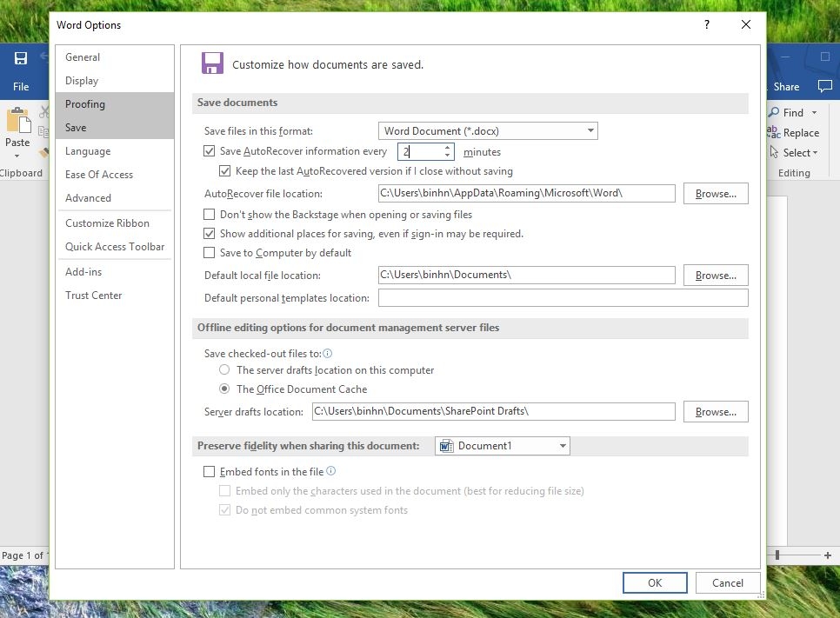Click the purple floppy disk icon in the Save header
Screen dimensions: 840x618
(x=212, y=63)
